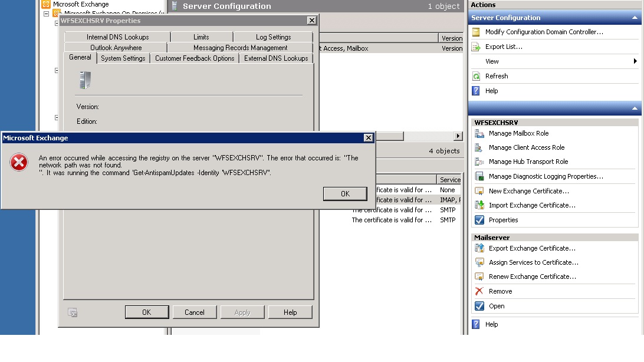Click right arrow on horizontal scrollbar
The height and width of the screenshot is (362, 644).
[x=458, y=136]
